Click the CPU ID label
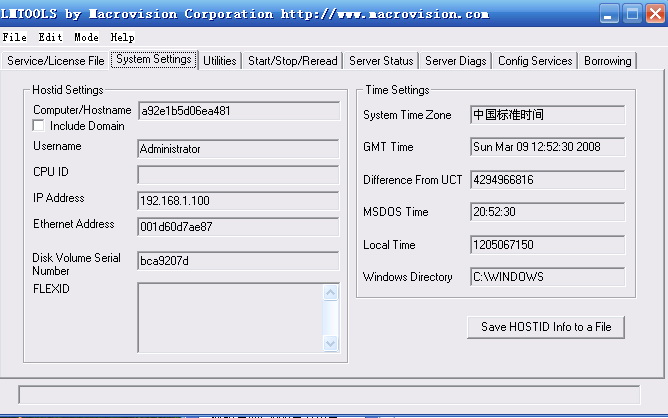 [x=51, y=172]
